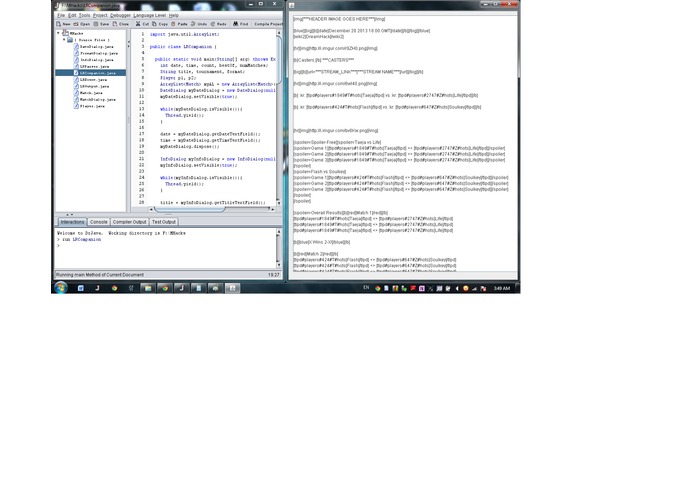The height and width of the screenshot is (494, 695).
Task: Click the code editor vertical scrollbar
Action: [x=279, y=117]
